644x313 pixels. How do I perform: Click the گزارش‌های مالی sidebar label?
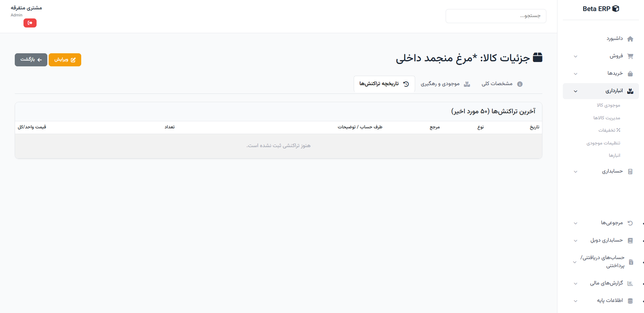(x=606, y=283)
